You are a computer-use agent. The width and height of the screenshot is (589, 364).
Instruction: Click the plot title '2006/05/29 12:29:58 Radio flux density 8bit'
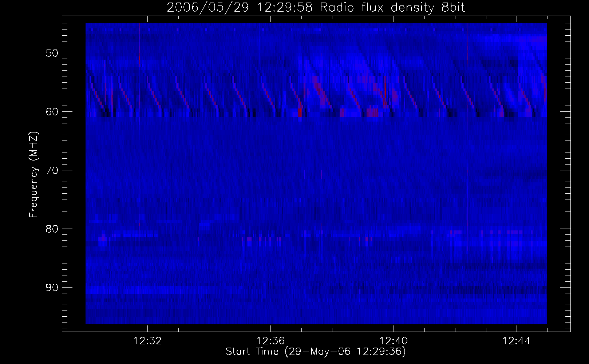click(x=316, y=8)
